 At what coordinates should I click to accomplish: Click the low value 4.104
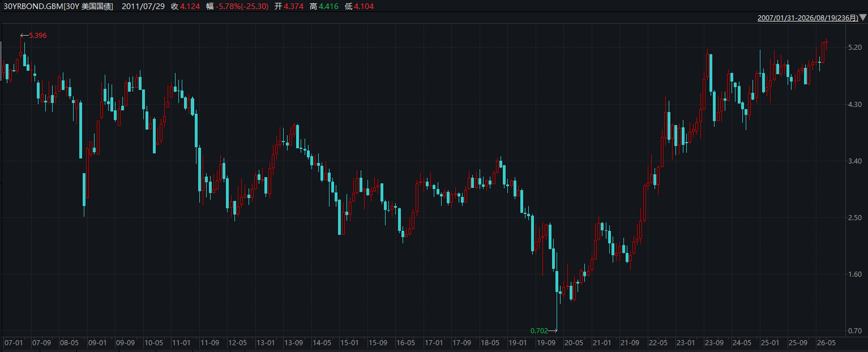(364, 6)
